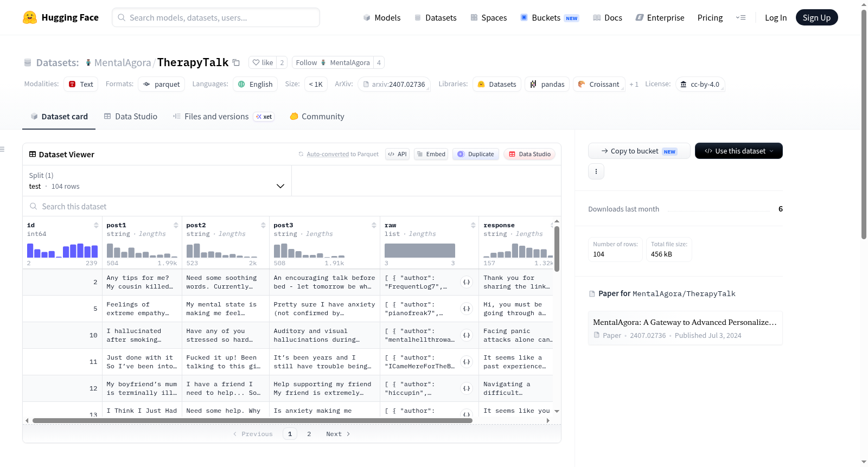Viewport: 868px width, 467px height.
Task: Sort by the post1 column
Action: (176, 225)
